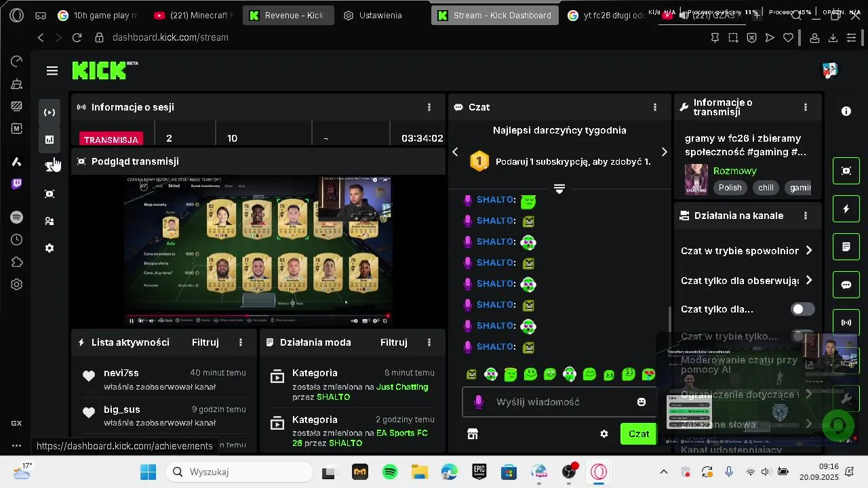
Task: Click the browser address bar URL
Action: coord(170,38)
